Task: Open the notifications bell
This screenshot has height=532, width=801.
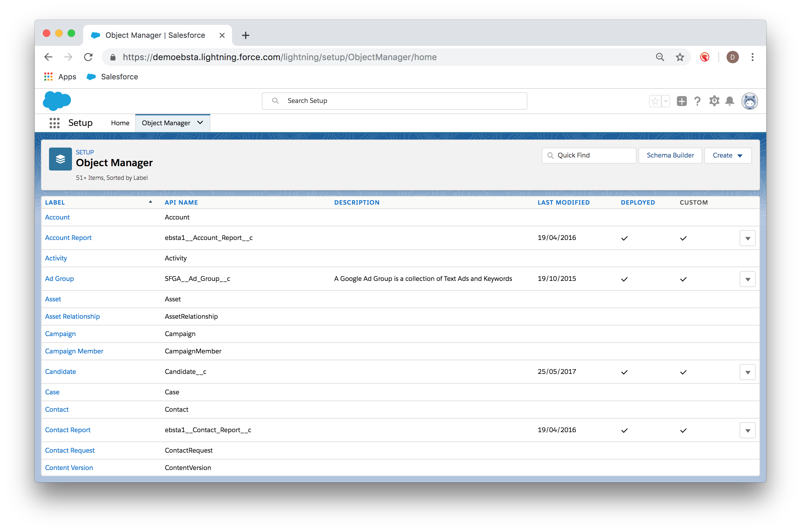Action: pyautogui.click(x=729, y=101)
